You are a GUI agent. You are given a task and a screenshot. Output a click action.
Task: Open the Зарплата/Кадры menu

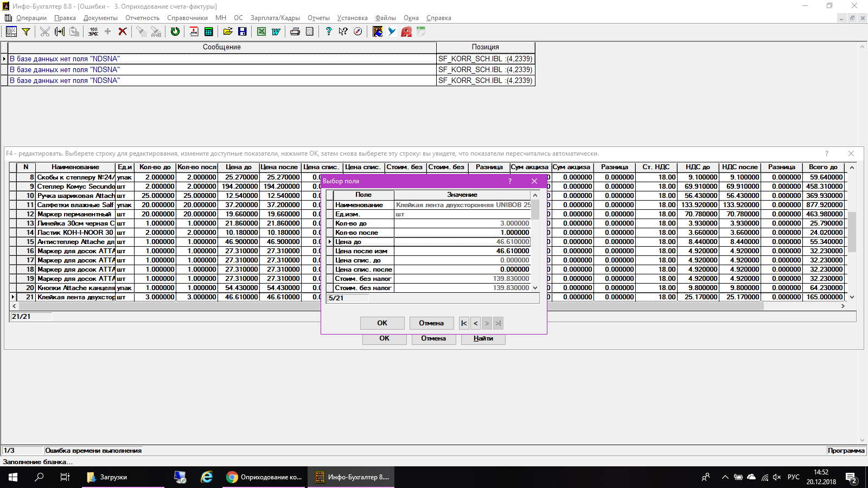(x=275, y=18)
